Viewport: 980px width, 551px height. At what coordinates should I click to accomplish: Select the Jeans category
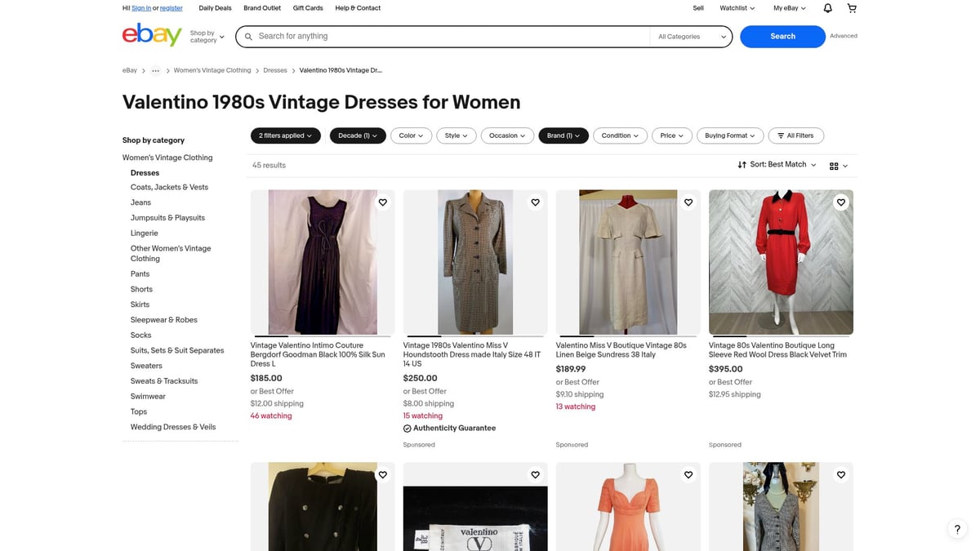tap(140, 202)
